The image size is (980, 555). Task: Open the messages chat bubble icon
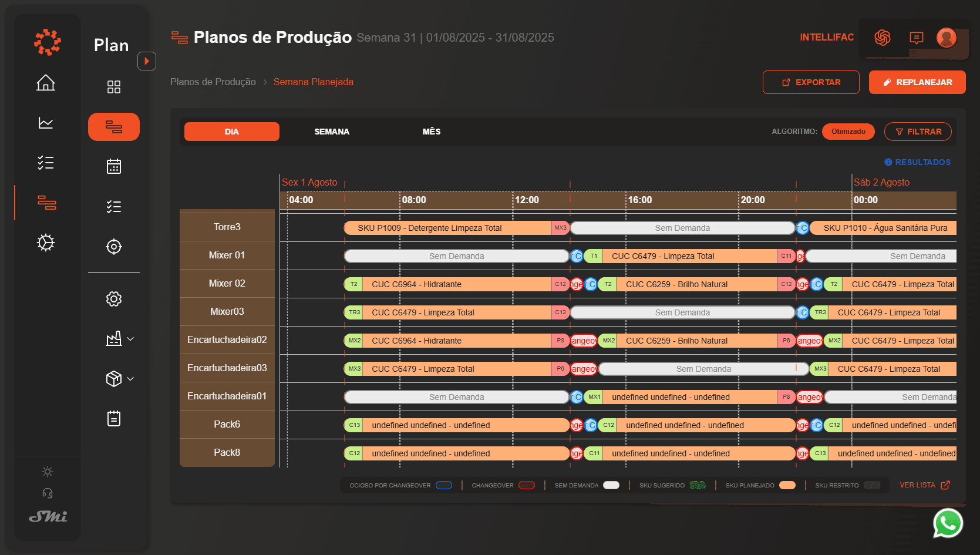916,38
